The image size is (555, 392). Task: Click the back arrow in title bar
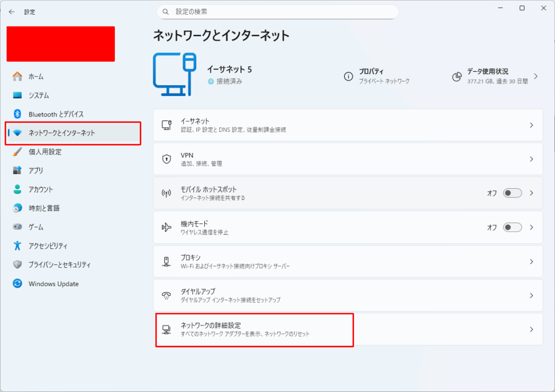pyautogui.click(x=12, y=11)
